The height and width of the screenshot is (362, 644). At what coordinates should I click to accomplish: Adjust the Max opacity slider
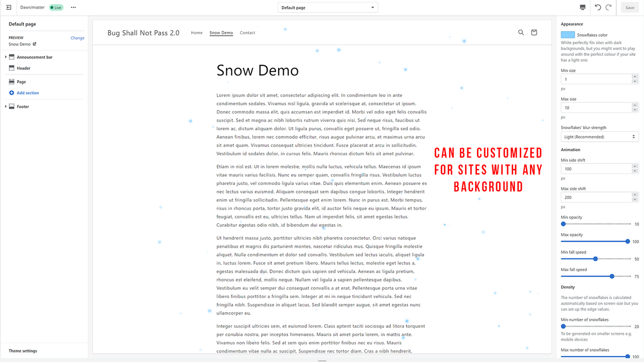pos(596,241)
